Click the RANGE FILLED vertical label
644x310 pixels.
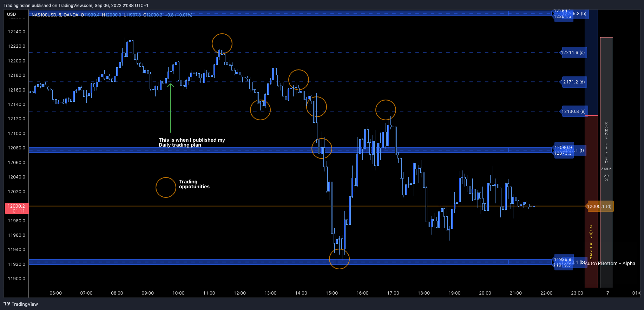point(606,143)
